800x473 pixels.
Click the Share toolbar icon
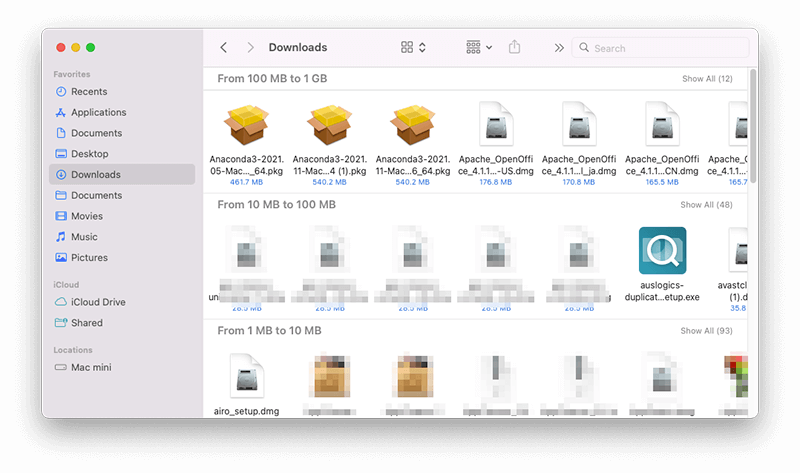(x=514, y=47)
